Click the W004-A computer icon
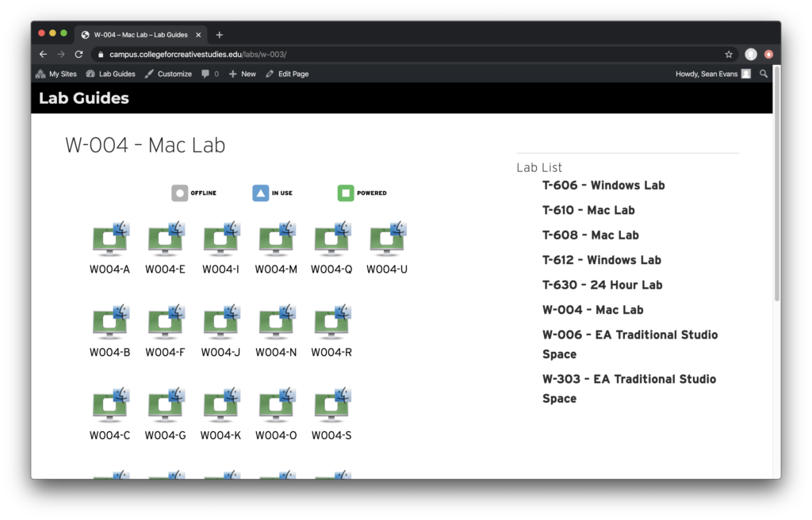This screenshot has height=520, width=812. [110, 239]
